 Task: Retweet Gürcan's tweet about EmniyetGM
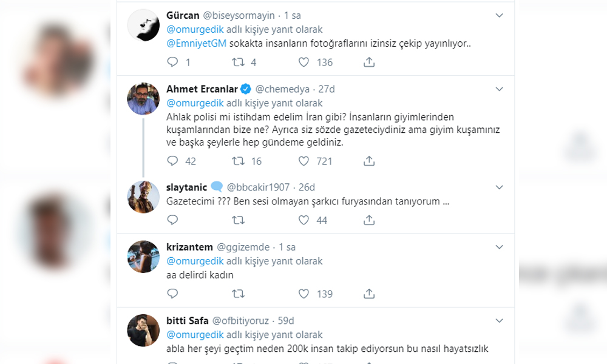click(239, 62)
